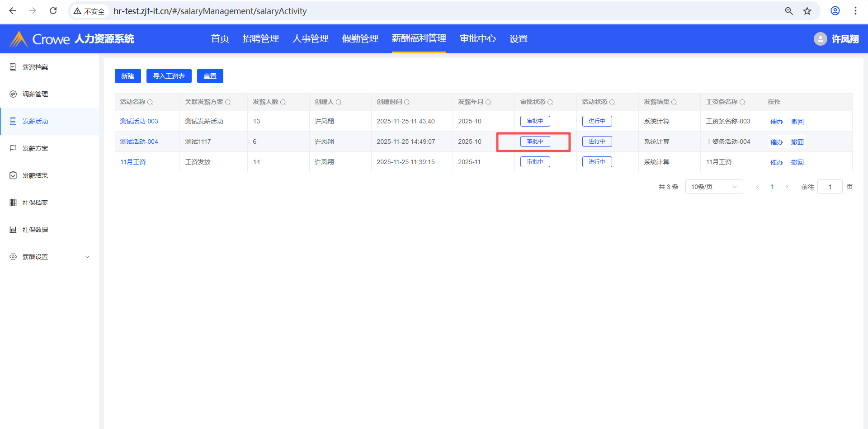Click 撤回 for the 11月工资 row

pos(797,162)
